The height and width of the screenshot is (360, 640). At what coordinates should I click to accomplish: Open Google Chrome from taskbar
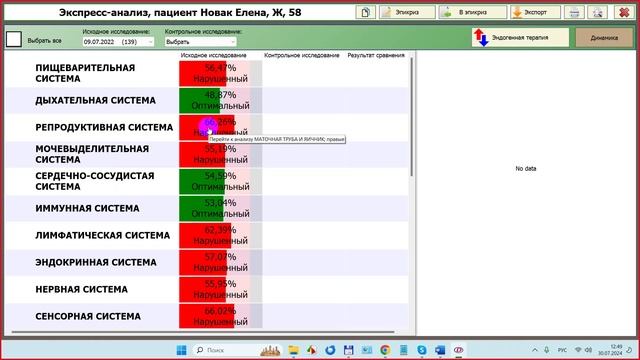point(385,350)
